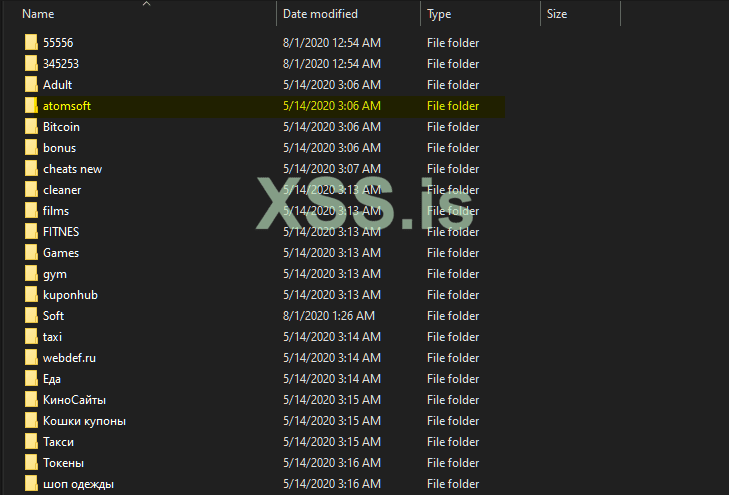Click the 345253 folder name

[x=61, y=64]
